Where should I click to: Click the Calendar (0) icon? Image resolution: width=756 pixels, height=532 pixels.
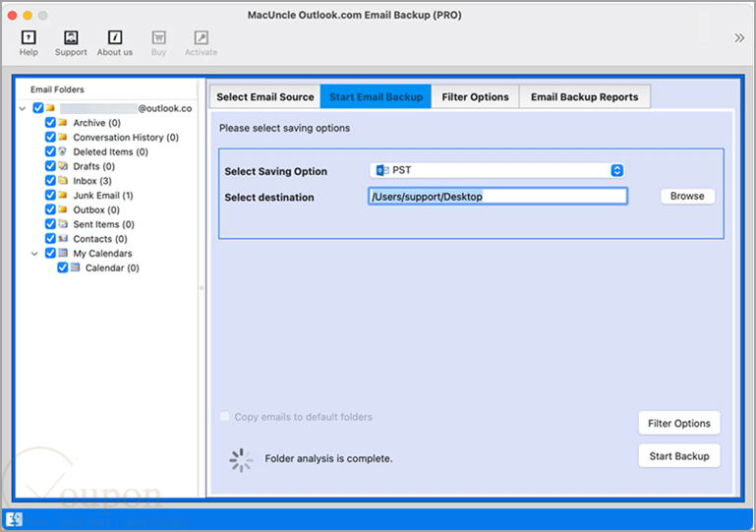pos(75,267)
